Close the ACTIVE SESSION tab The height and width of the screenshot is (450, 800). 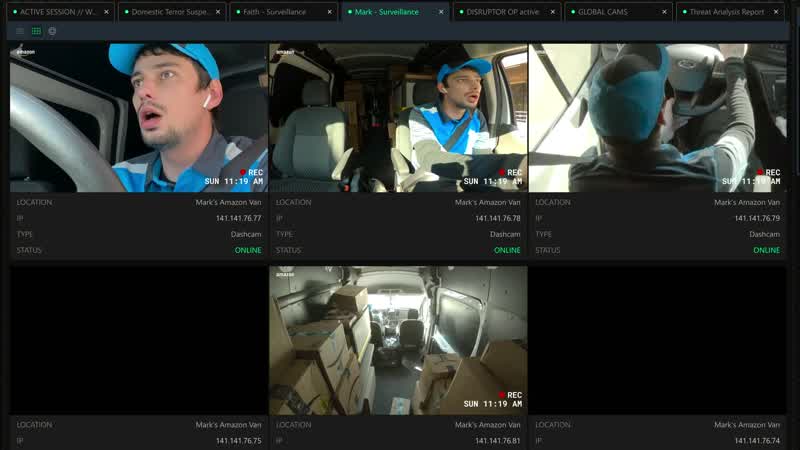(x=106, y=12)
